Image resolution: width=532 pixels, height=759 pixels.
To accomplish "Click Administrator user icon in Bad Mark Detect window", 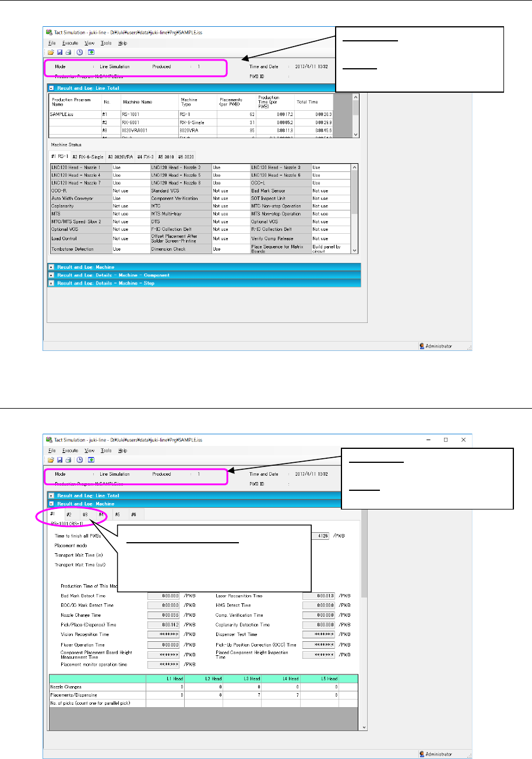I will [422, 753].
